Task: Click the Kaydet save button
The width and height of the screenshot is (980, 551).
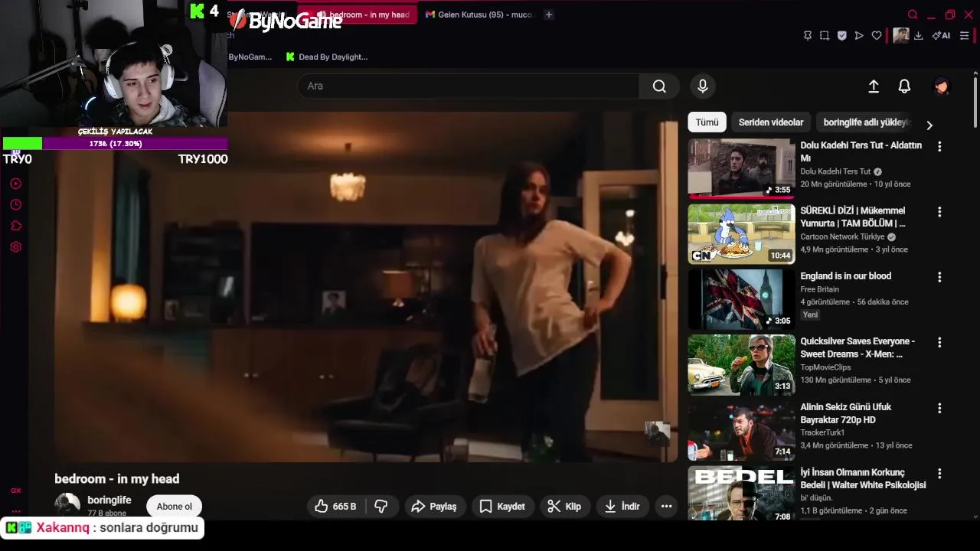Action: click(502, 507)
